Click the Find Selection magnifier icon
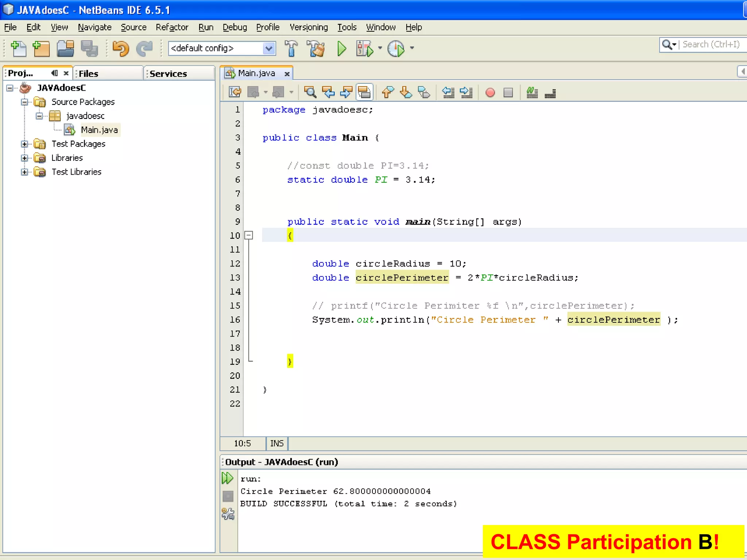747x560 pixels. [x=310, y=92]
